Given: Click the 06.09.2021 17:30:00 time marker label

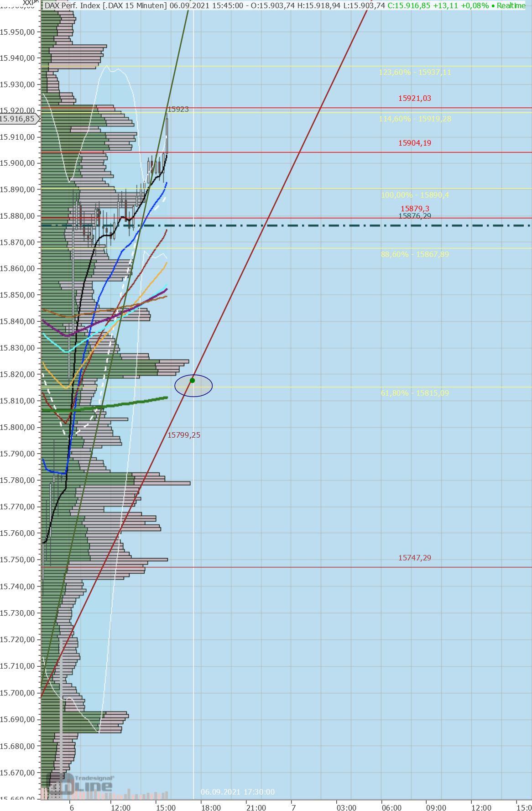Looking at the screenshot, I should click(x=238, y=792).
